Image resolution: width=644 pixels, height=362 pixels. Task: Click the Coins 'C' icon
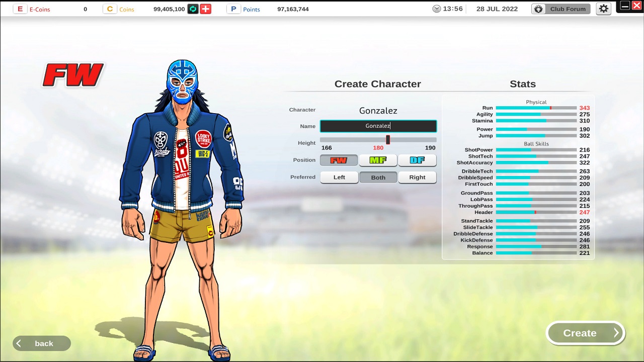pyautogui.click(x=110, y=9)
